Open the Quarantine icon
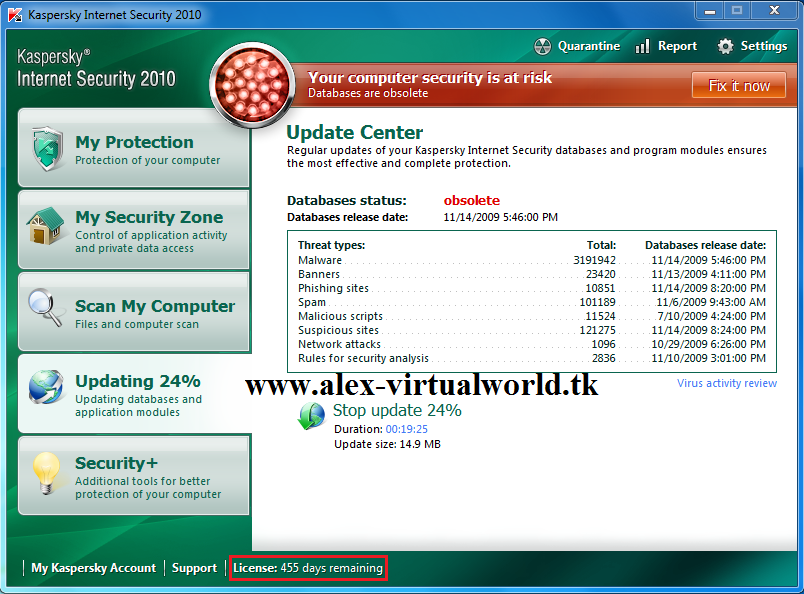The width and height of the screenshot is (804, 594). (544, 46)
